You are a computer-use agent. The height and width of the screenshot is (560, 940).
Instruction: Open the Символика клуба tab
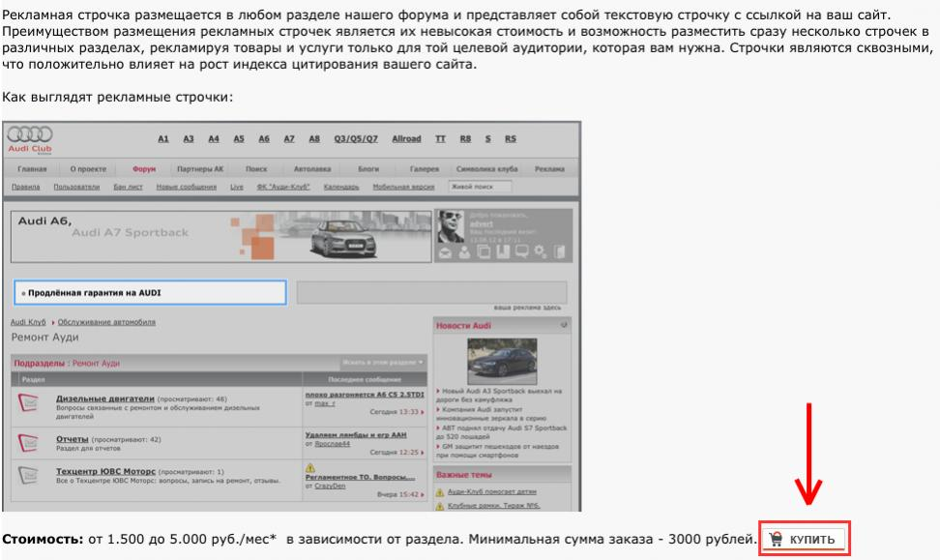pyautogui.click(x=486, y=169)
